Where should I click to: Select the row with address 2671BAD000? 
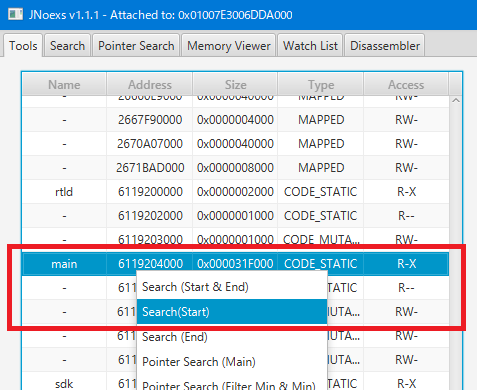[236, 168]
